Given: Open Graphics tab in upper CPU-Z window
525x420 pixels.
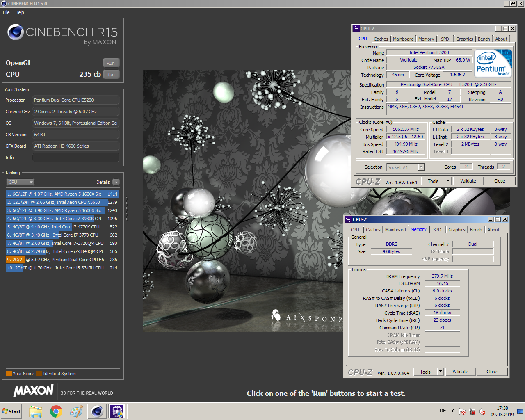Looking at the screenshot, I should (x=465, y=39).
